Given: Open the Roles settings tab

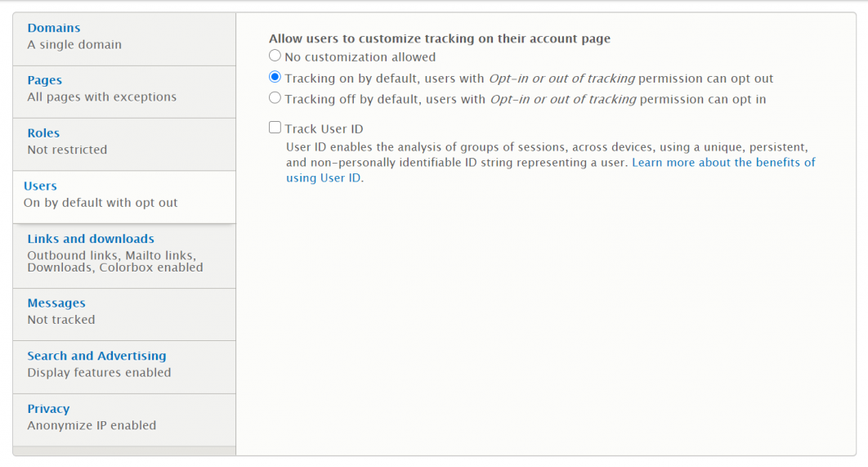Looking at the screenshot, I should (x=43, y=133).
